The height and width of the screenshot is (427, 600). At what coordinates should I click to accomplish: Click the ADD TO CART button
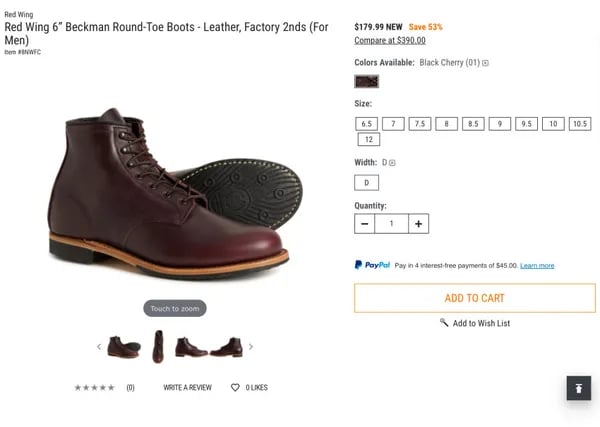(475, 298)
